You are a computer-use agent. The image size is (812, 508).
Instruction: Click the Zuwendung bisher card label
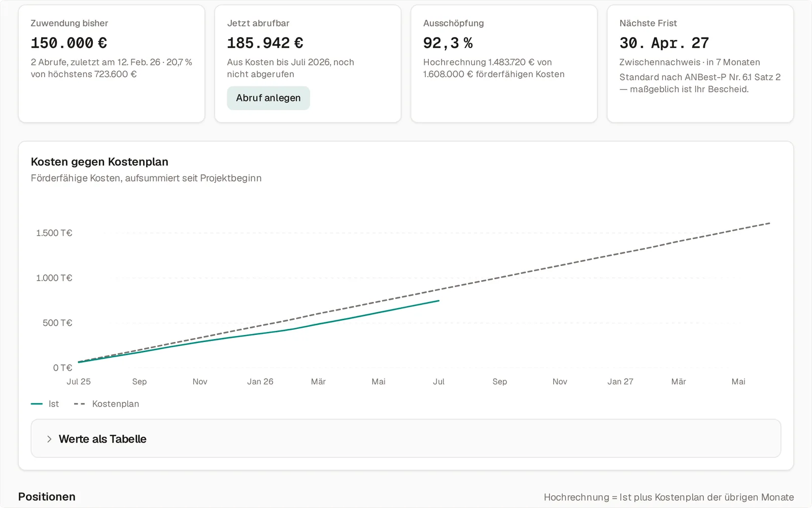point(70,23)
